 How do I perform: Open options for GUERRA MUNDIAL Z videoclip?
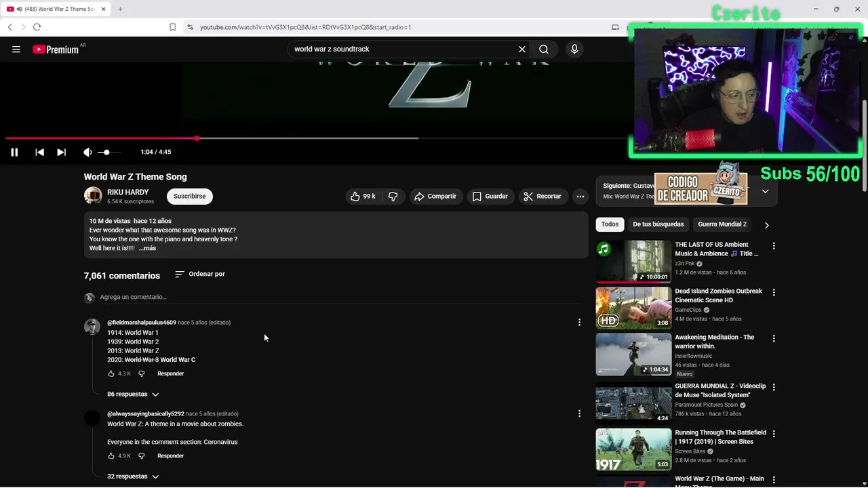(774, 387)
